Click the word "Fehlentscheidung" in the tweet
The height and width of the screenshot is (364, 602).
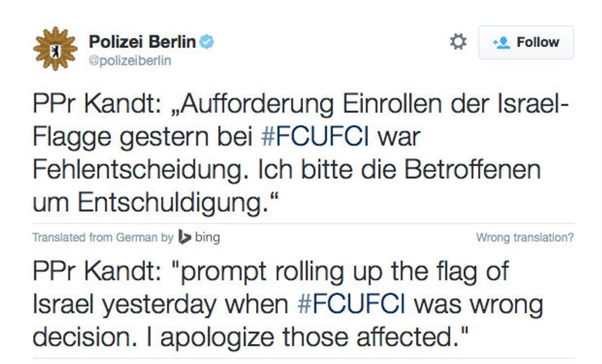(138, 170)
